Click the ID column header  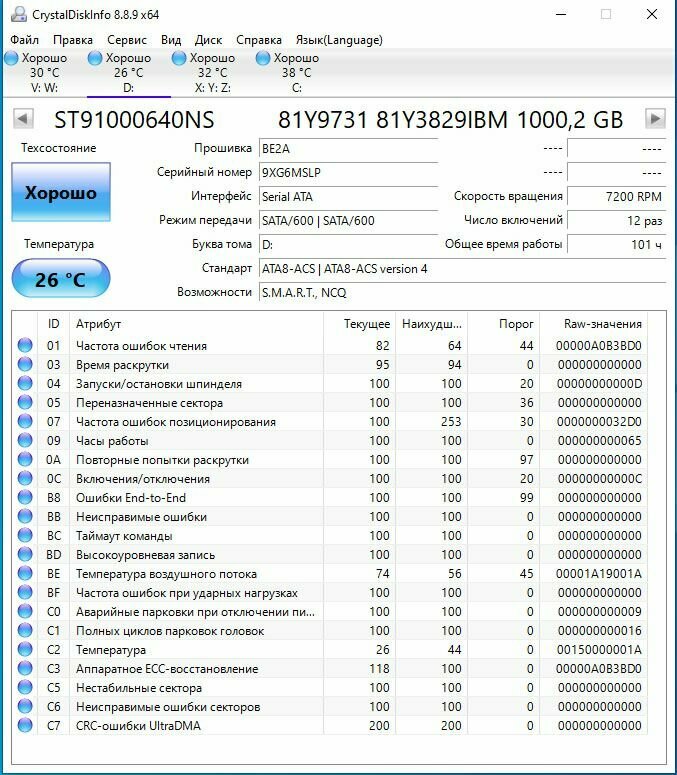(x=53, y=324)
